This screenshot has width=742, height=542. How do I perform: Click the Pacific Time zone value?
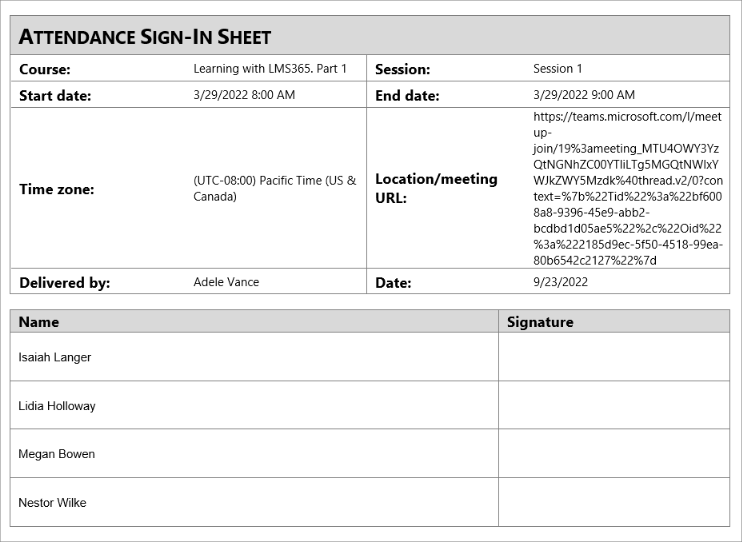point(274,189)
